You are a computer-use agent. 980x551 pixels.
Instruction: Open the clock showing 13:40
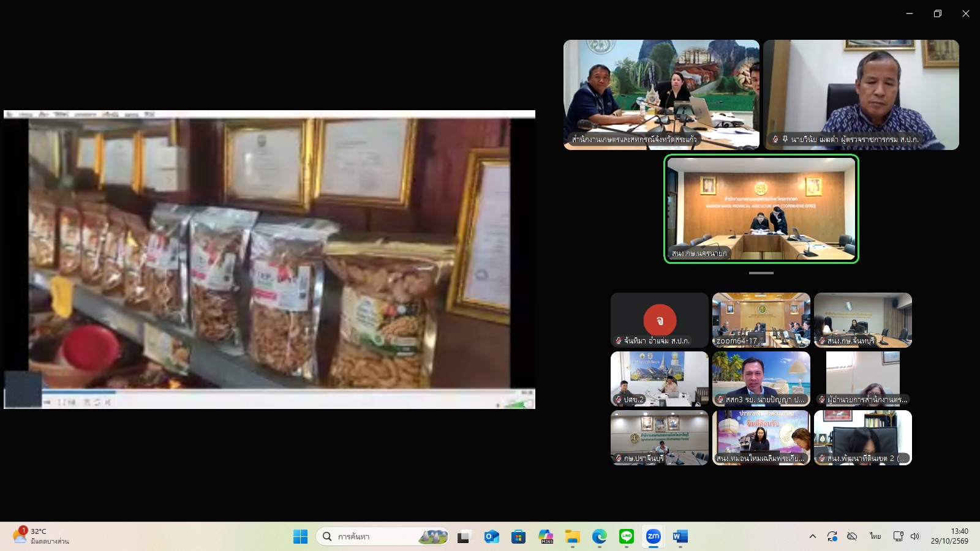(x=949, y=536)
